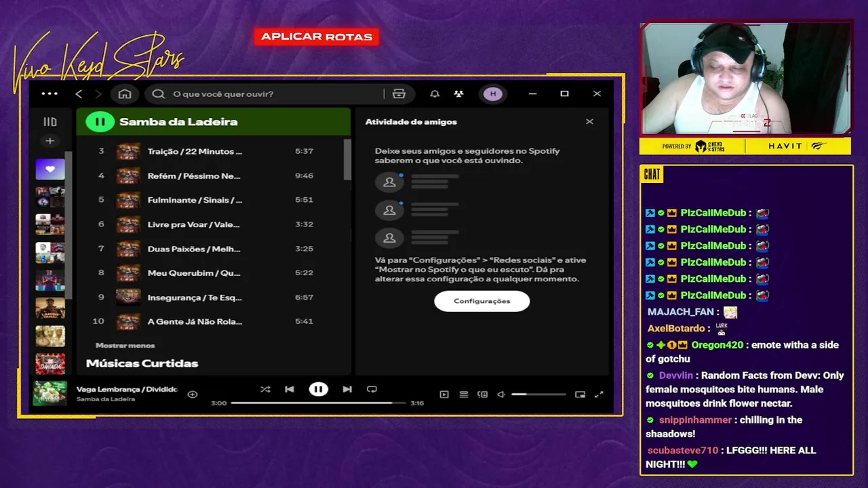Click chat username MAJACH_FAN
Screen dimensions: 868x488
click(681, 312)
